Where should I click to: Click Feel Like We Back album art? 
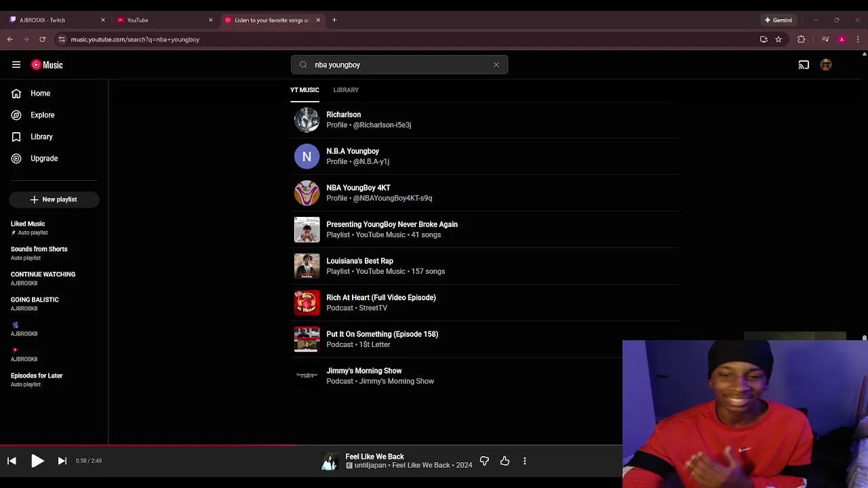tap(330, 461)
